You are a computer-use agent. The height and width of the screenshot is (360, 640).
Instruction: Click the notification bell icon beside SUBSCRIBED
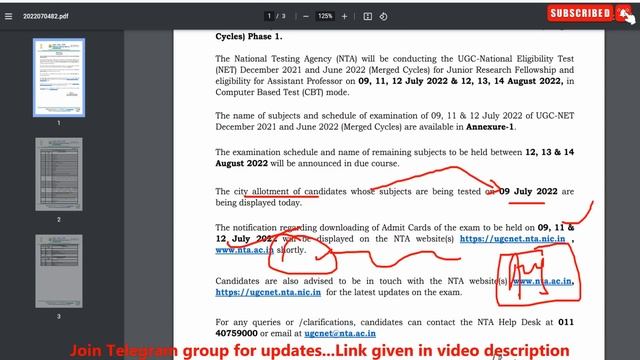[623, 14]
